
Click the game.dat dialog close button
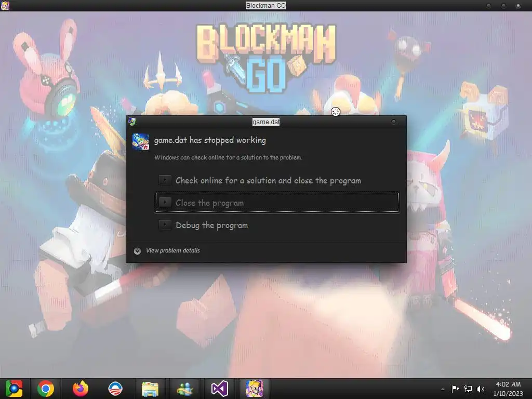point(394,122)
